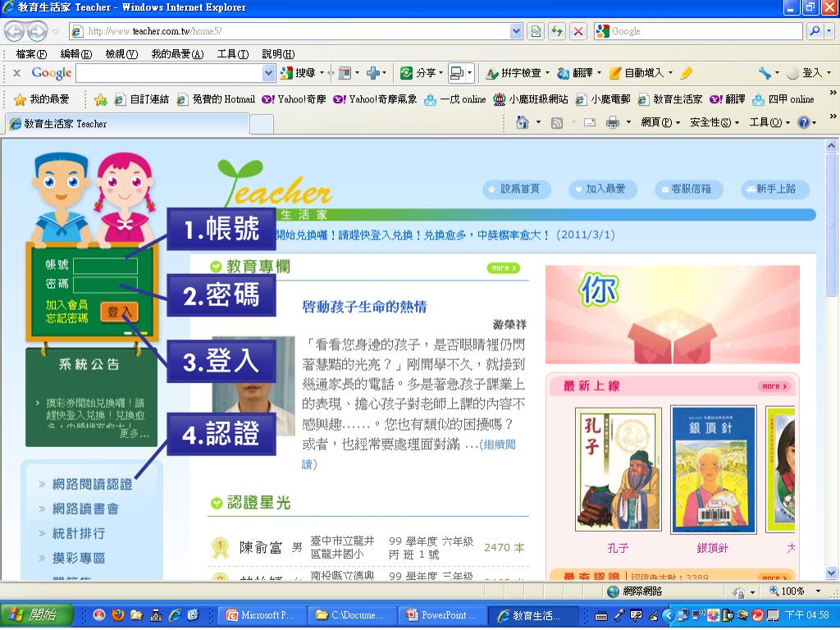Click 忘記密碼 link
The width and height of the screenshot is (840, 630).
pos(66,318)
